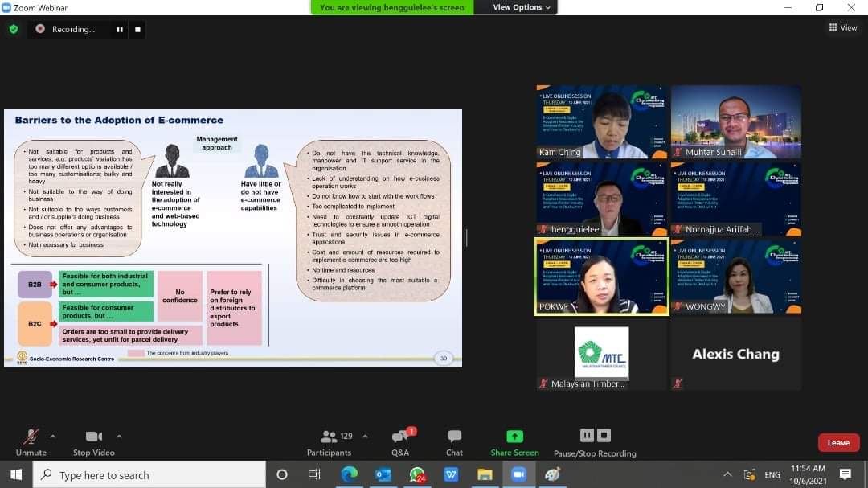Screen dimensions: 868x488
Task: Click slide page number 30 badge
Action: coord(444,359)
